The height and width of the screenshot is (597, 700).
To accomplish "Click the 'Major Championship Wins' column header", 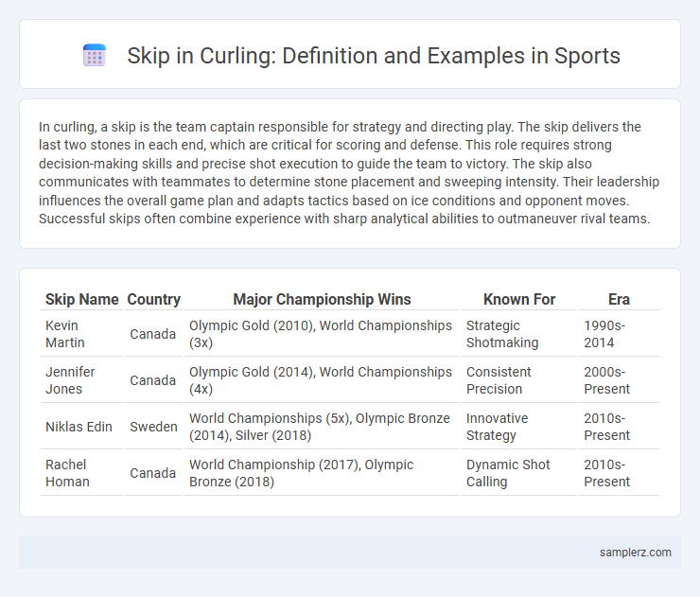I will [322, 299].
